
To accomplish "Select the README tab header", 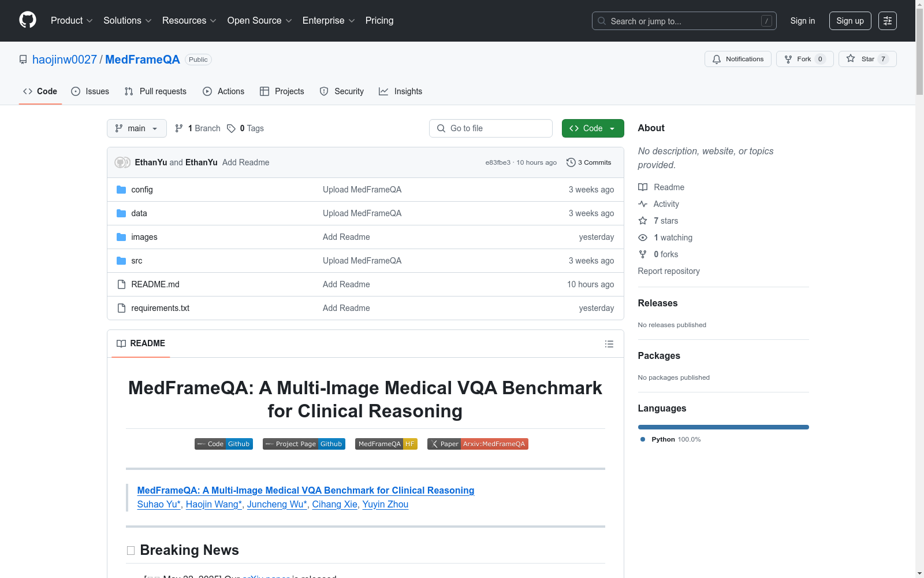I will (x=141, y=343).
